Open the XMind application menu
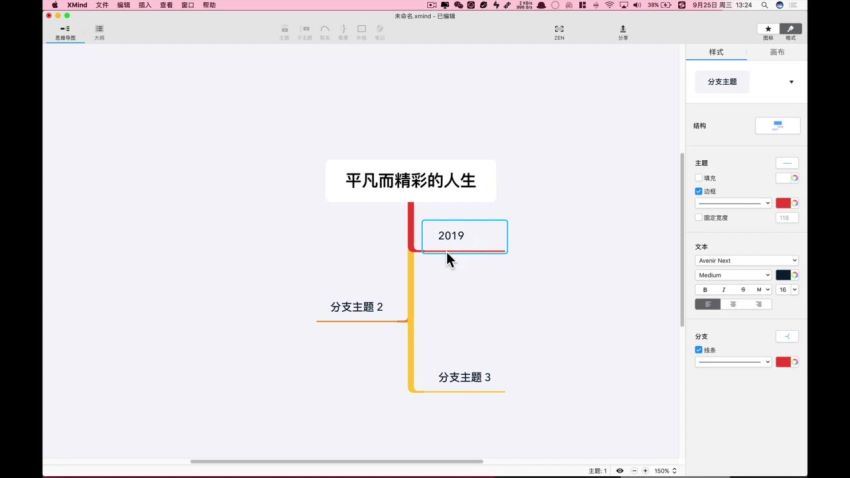 [x=77, y=5]
